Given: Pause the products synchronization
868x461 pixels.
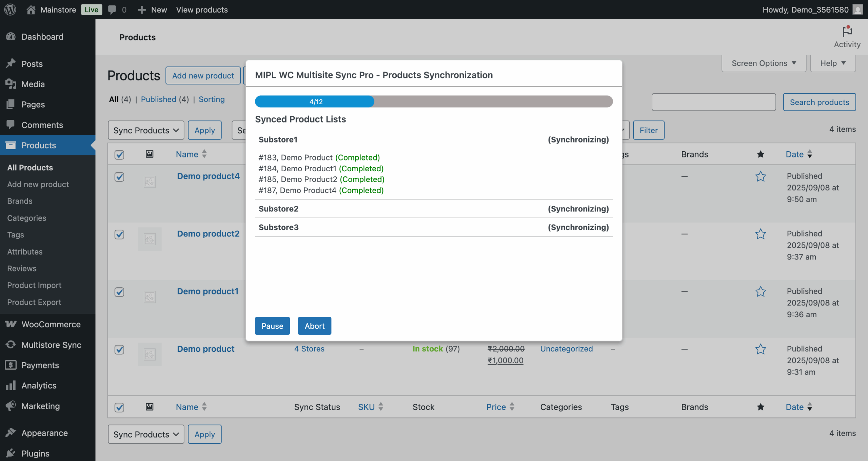Looking at the screenshot, I should point(272,326).
